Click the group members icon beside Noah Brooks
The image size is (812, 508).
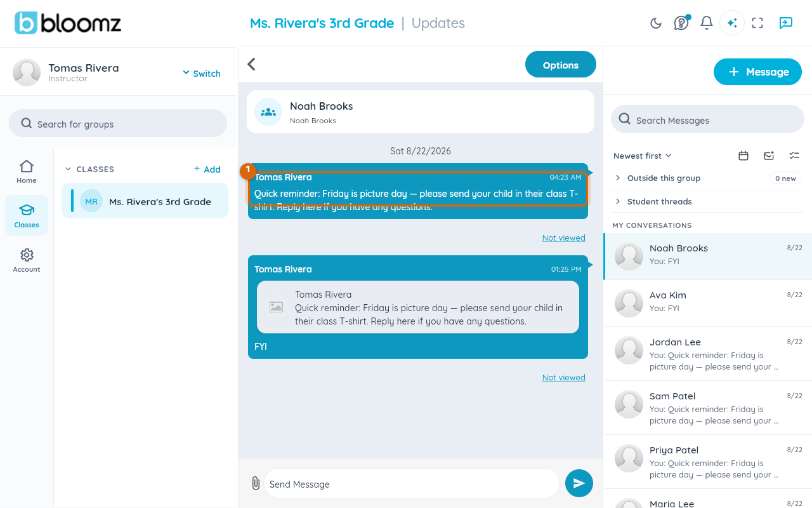268,112
